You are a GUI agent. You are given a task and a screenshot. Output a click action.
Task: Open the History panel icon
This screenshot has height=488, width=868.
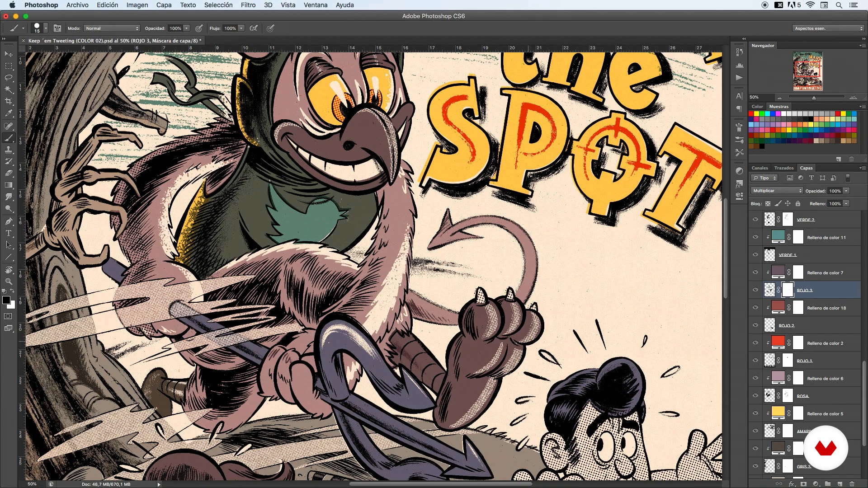[739, 52]
